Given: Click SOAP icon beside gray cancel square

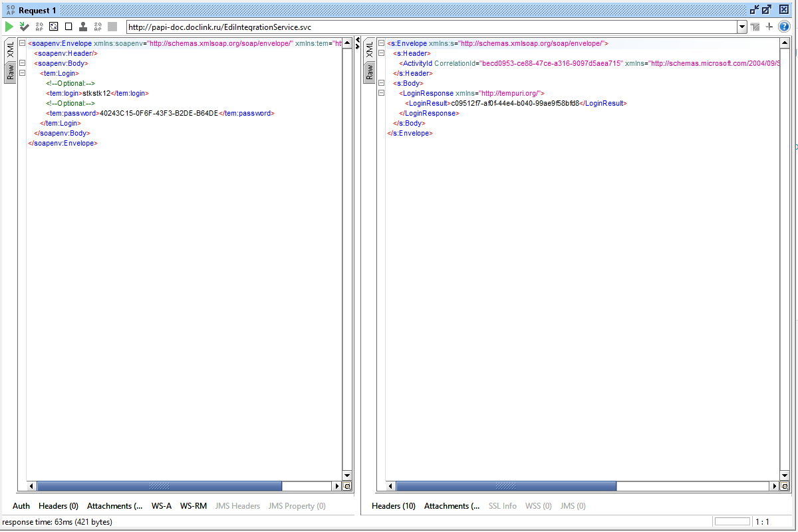Looking at the screenshot, I should [98, 27].
